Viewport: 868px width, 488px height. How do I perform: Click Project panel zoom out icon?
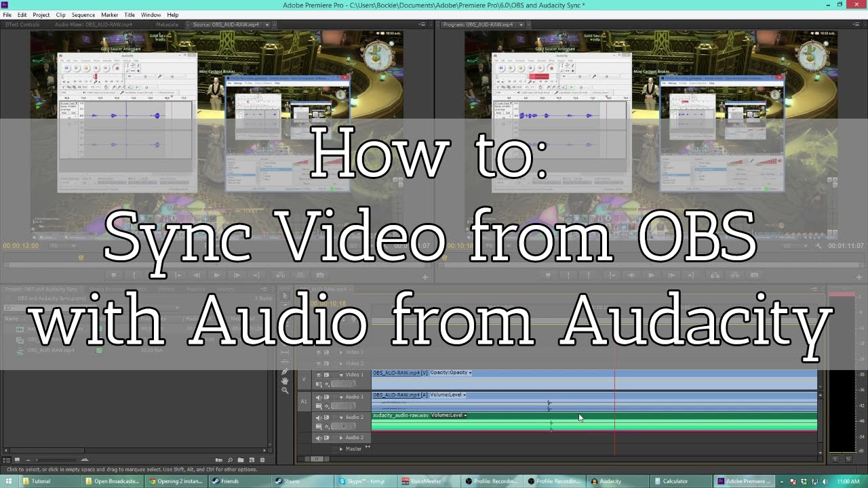pyautogui.click(x=28, y=460)
